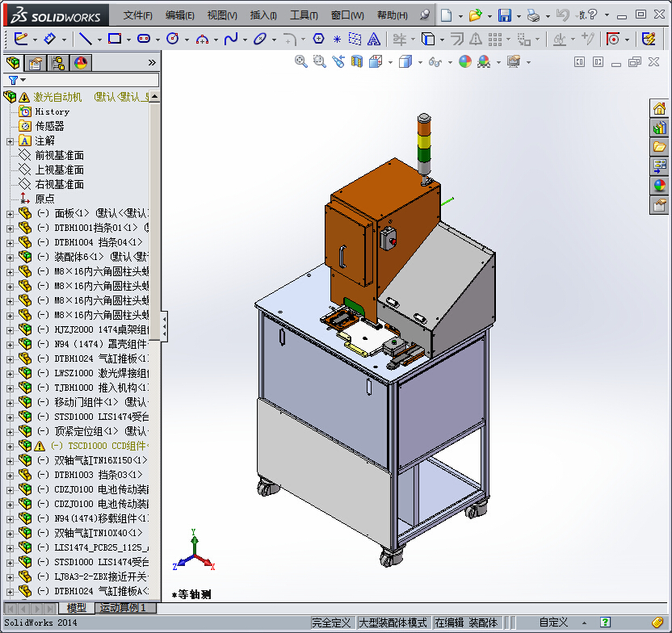Select 前视基准面 in the tree
The image size is (672, 633).
click(x=59, y=155)
